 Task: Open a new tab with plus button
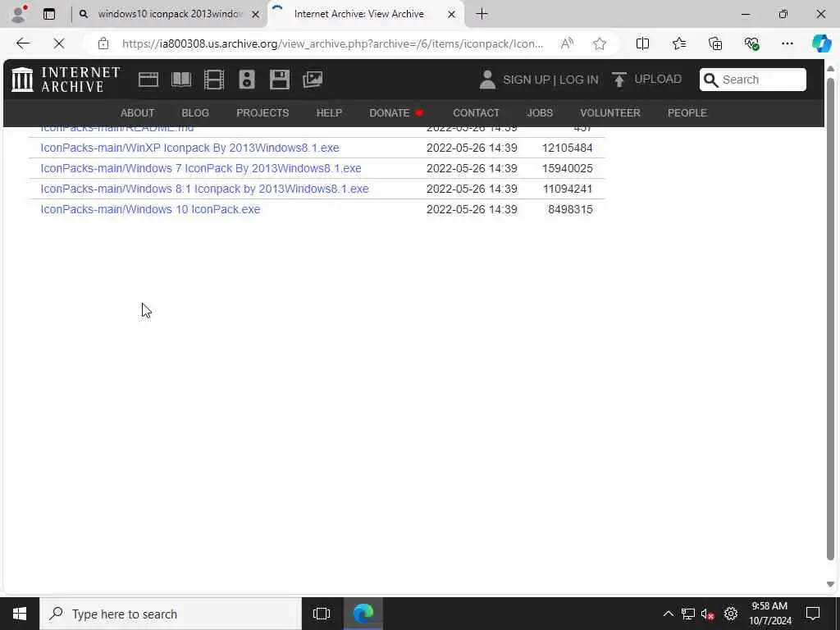(x=482, y=14)
